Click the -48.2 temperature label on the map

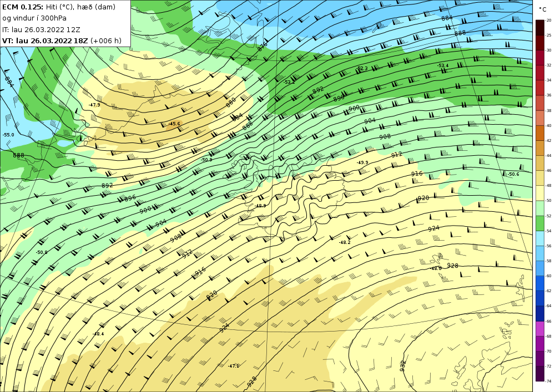coord(345,242)
